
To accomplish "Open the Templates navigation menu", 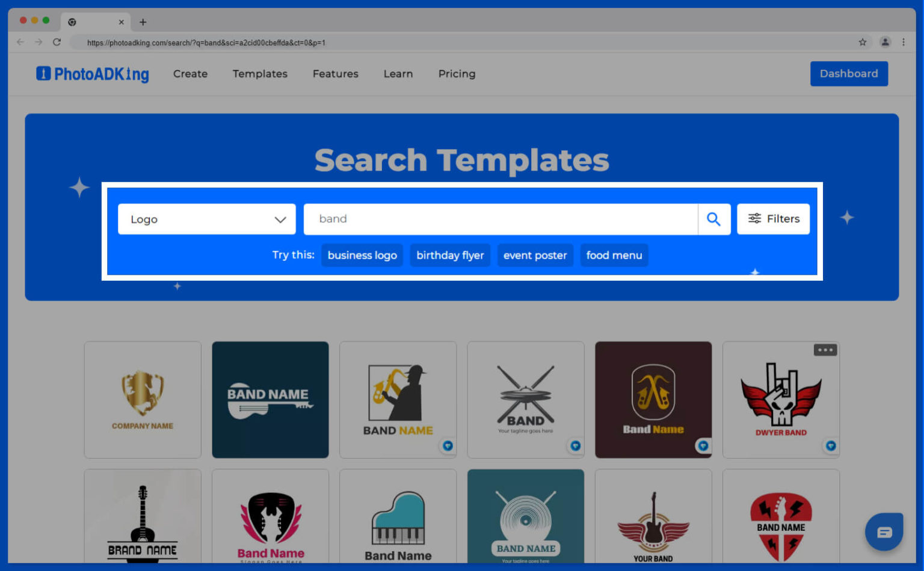I will click(x=260, y=74).
